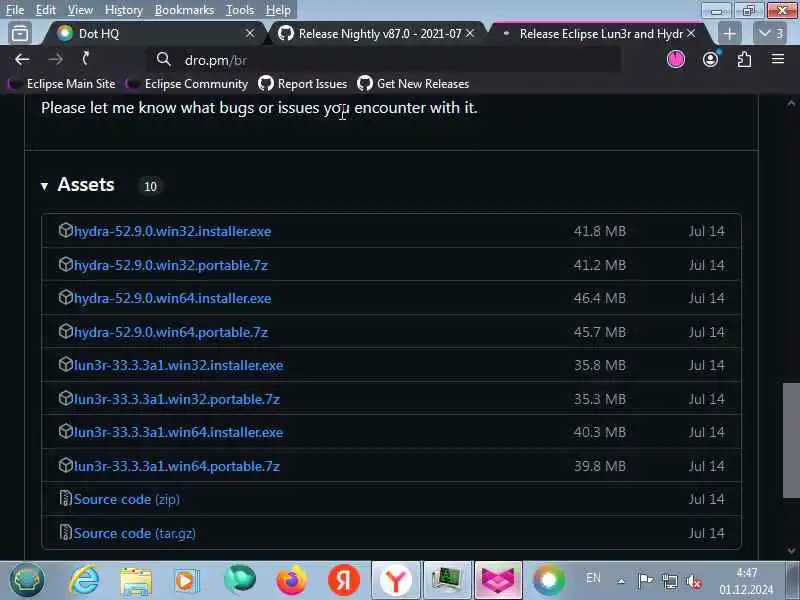
Task: Reload the page with the refresh icon
Action: point(86,59)
